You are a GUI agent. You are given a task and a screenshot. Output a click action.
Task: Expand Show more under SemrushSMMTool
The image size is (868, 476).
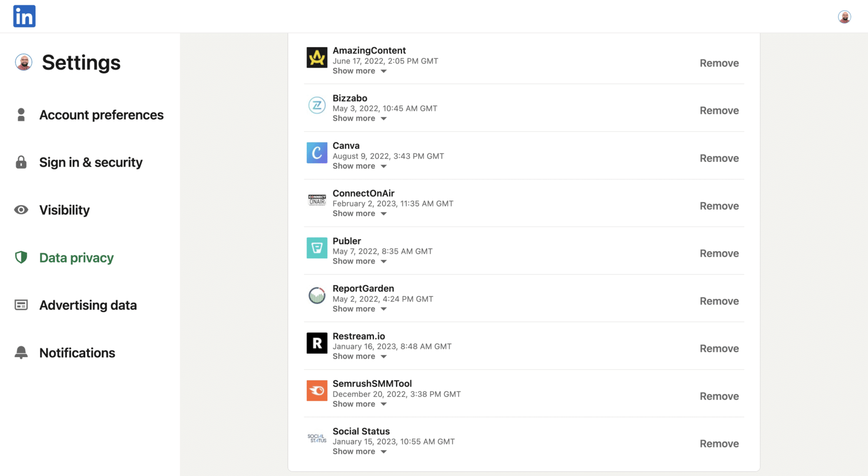click(359, 404)
